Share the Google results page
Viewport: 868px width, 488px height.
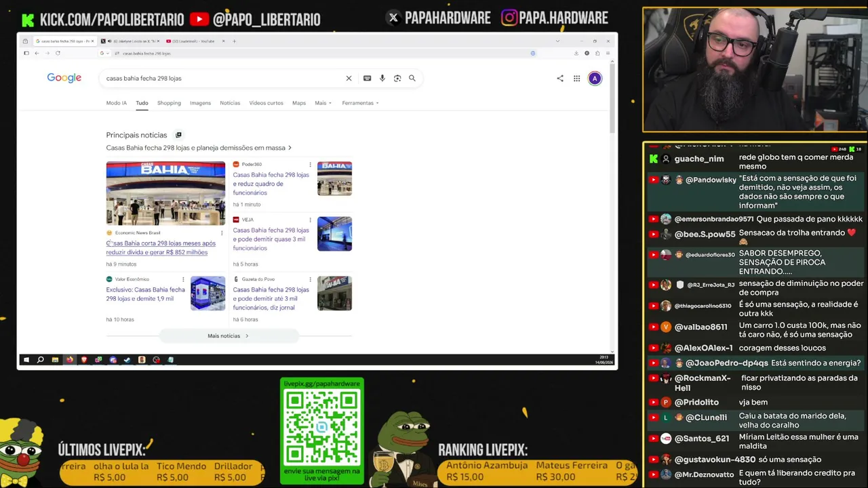(560, 79)
